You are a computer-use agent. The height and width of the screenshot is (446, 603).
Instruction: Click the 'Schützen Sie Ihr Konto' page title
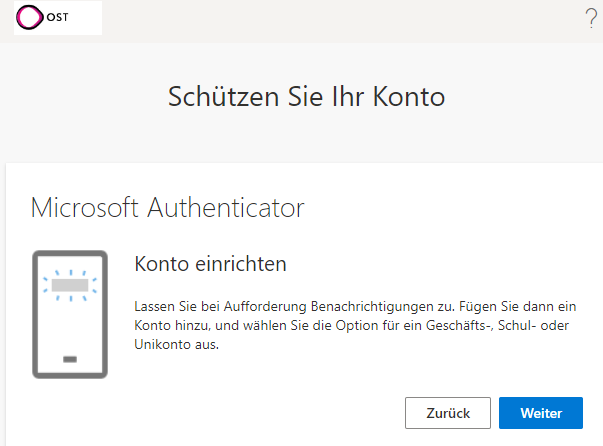click(x=306, y=97)
